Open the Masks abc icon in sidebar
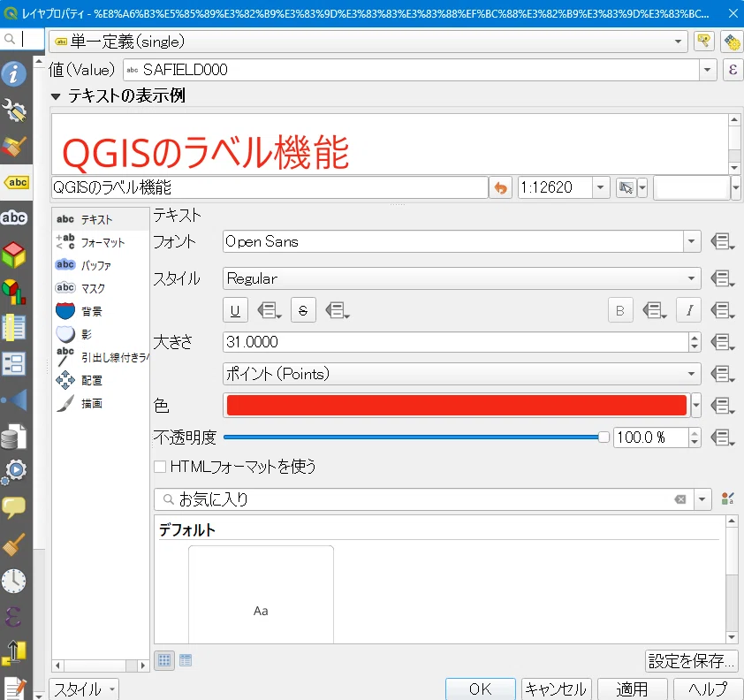 (14, 217)
